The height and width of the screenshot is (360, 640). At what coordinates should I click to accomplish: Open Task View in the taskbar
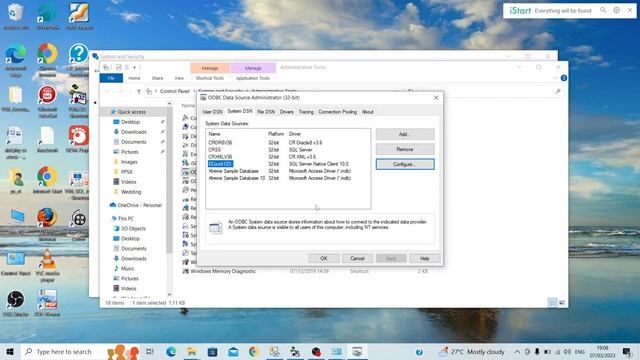tap(150, 351)
